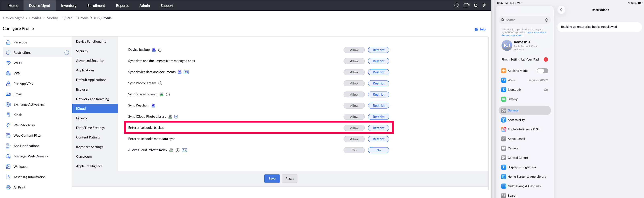This screenshot has height=198, width=644.
Task: Click the Wi-Fi icon in profile sidebar
Action: (8, 63)
